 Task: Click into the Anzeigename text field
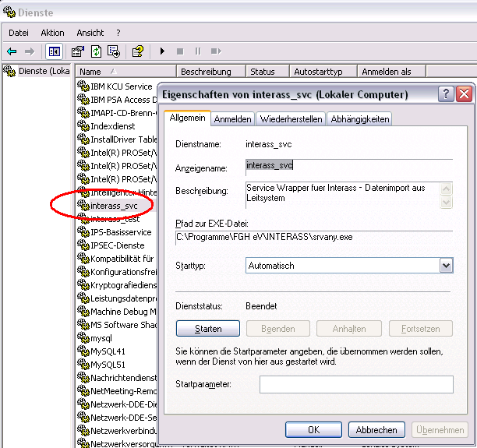coord(349,167)
